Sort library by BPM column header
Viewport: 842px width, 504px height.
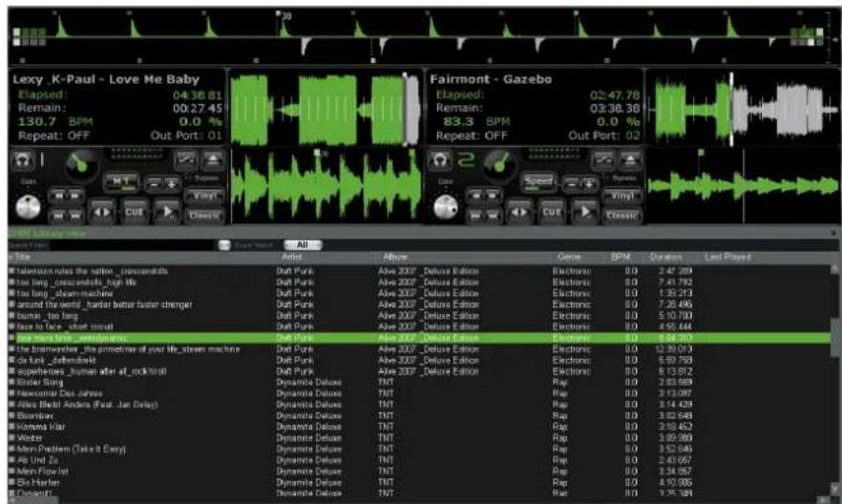pos(621,257)
